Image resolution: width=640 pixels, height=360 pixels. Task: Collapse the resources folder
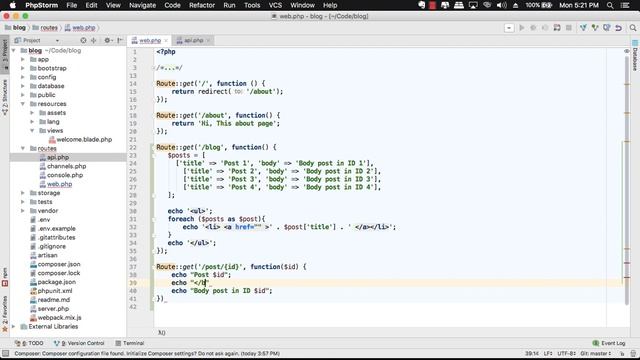coord(23,104)
